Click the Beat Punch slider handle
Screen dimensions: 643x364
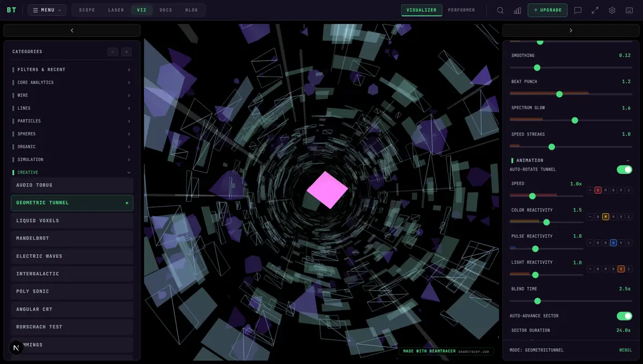click(x=559, y=94)
